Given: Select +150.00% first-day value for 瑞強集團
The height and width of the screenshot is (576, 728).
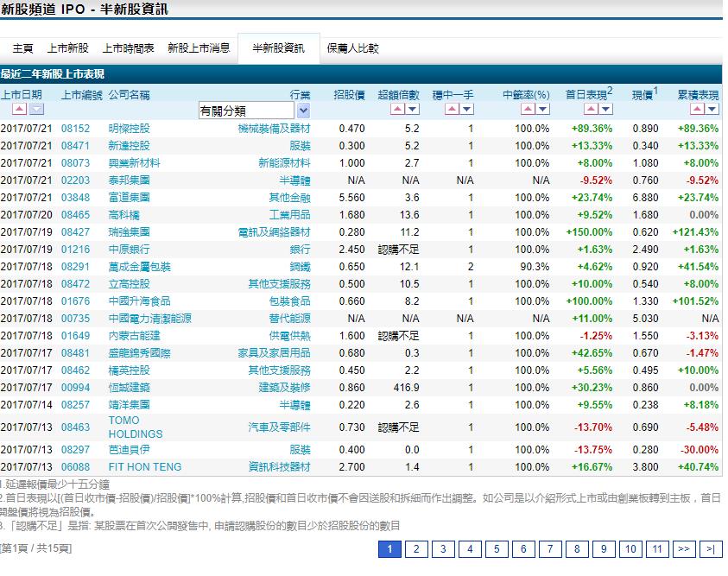Looking at the screenshot, I should [x=589, y=232].
